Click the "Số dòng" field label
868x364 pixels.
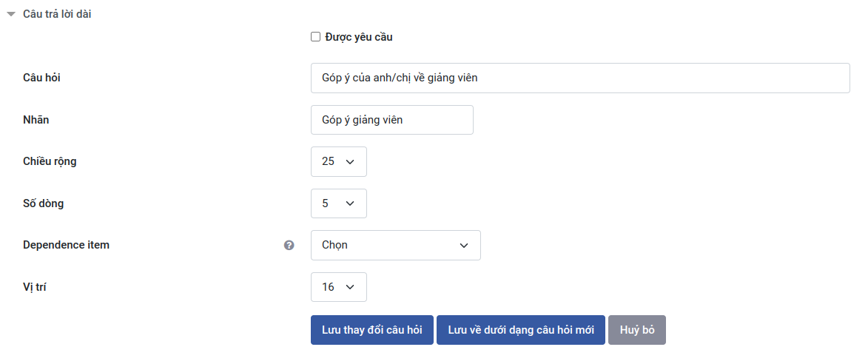[44, 203]
